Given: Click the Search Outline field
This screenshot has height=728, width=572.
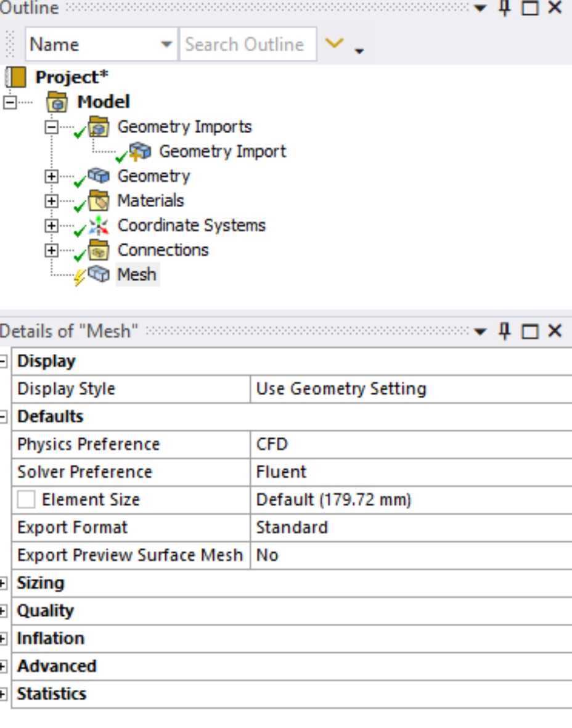Looking at the screenshot, I should [248, 44].
